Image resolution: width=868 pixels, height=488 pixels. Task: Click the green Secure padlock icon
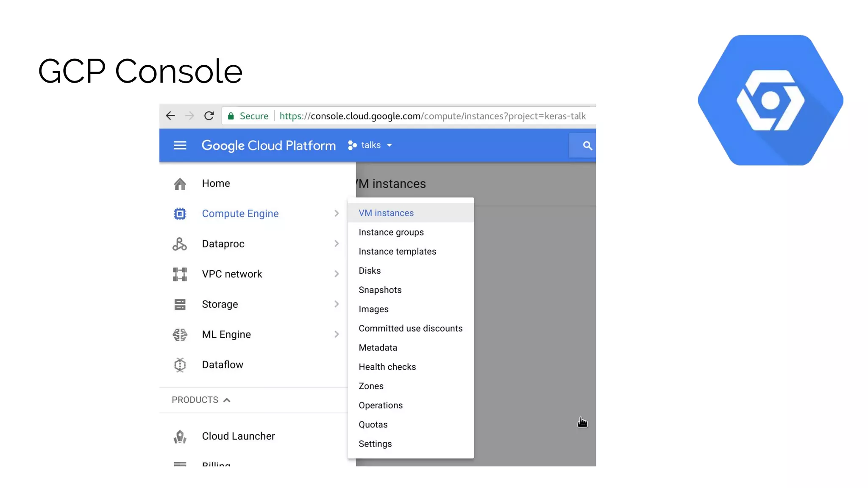(x=231, y=116)
